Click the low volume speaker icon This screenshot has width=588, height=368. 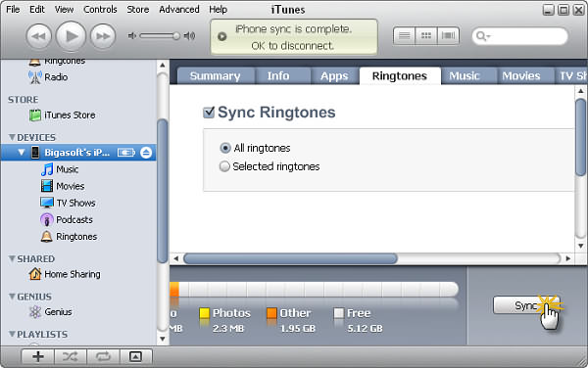click(131, 35)
